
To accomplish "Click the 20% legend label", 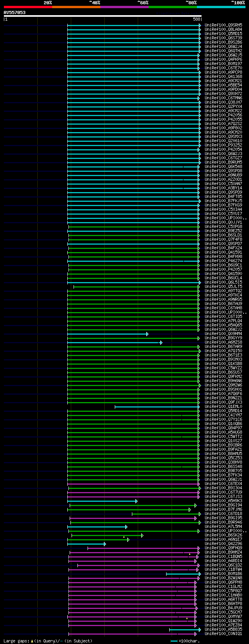I will point(47,3).
